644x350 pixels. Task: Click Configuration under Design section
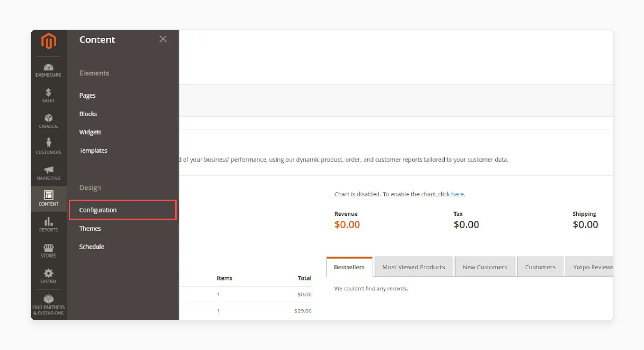tap(98, 210)
